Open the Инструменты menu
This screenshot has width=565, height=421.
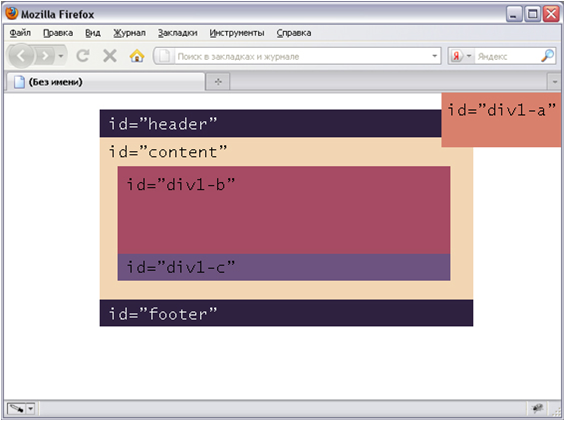237,33
